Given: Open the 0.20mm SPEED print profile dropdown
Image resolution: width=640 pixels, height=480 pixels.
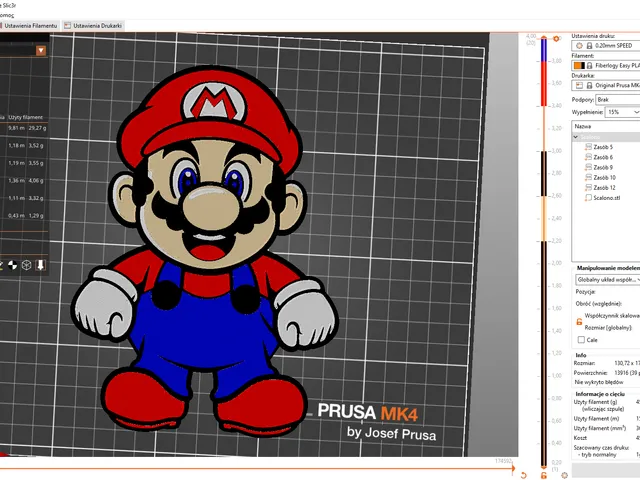Looking at the screenshot, I should pyautogui.click(x=606, y=46).
